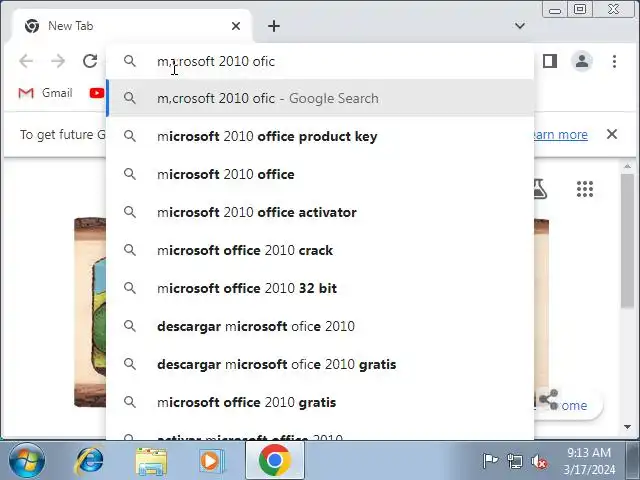Click the search icon beside 'microsoft 2010 office activator'

click(130, 212)
